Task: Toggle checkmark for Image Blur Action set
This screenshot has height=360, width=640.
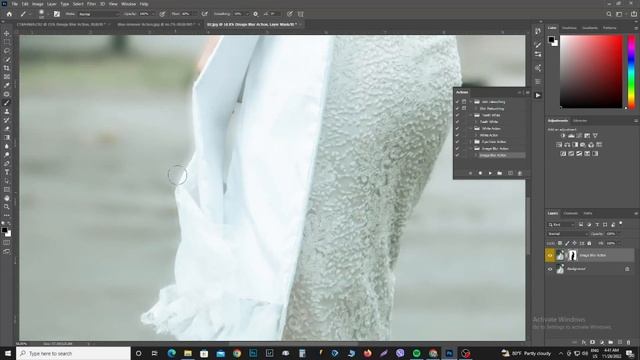Action: point(457,149)
